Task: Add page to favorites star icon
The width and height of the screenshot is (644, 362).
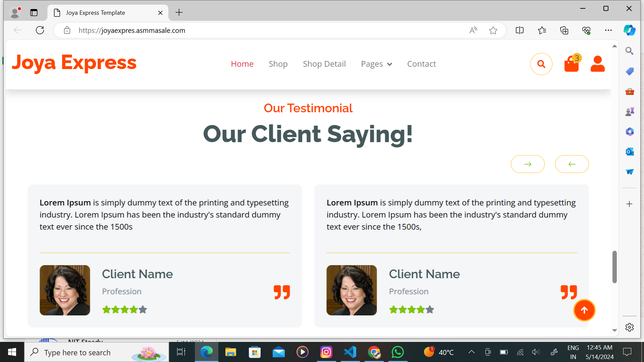Action: (x=493, y=31)
